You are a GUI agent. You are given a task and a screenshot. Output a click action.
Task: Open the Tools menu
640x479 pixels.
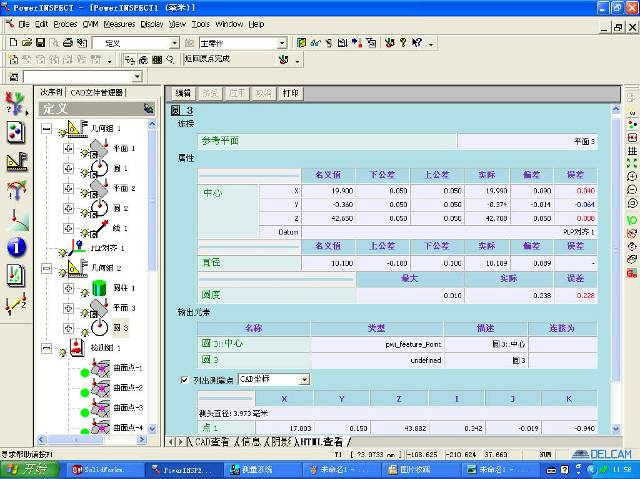[x=200, y=24]
